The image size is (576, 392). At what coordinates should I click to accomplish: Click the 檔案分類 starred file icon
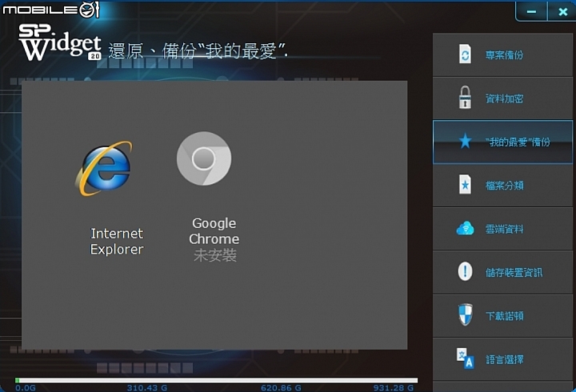point(465,185)
